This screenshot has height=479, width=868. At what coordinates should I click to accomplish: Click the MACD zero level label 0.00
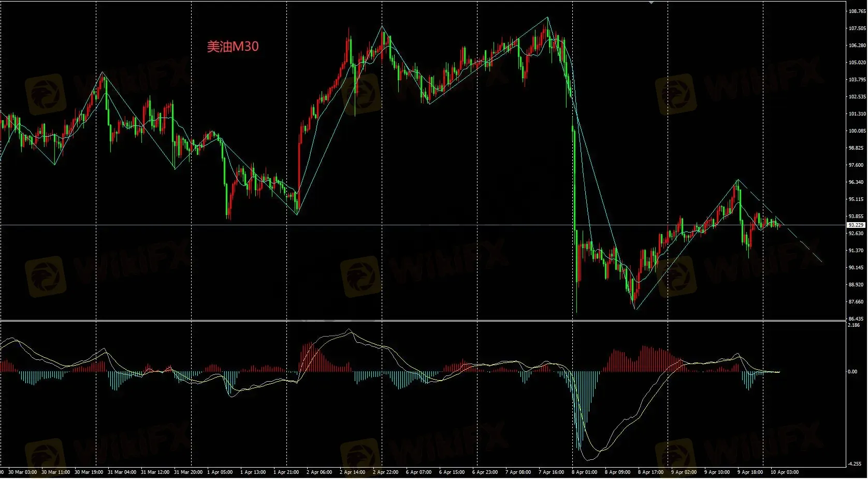pos(852,372)
